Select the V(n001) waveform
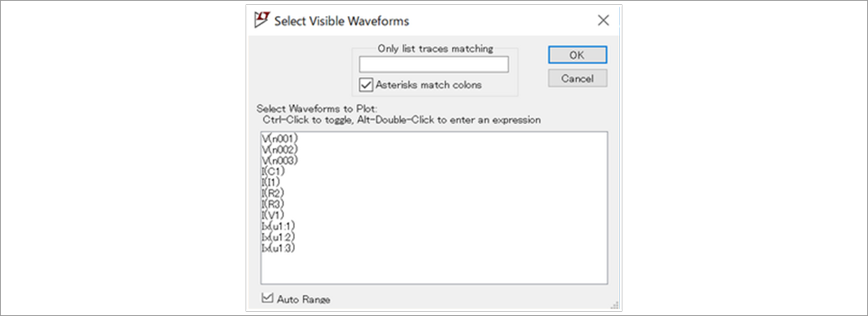The image size is (868, 316). 280,138
